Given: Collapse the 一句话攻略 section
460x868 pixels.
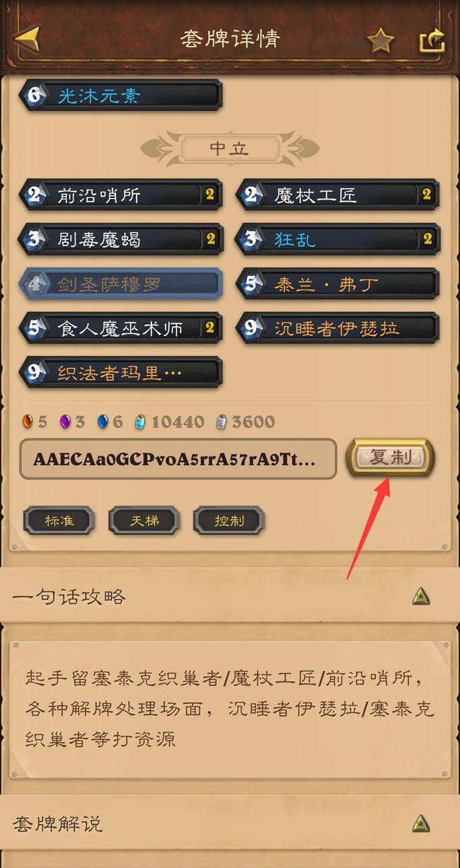Looking at the screenshot, I should 421,596.
